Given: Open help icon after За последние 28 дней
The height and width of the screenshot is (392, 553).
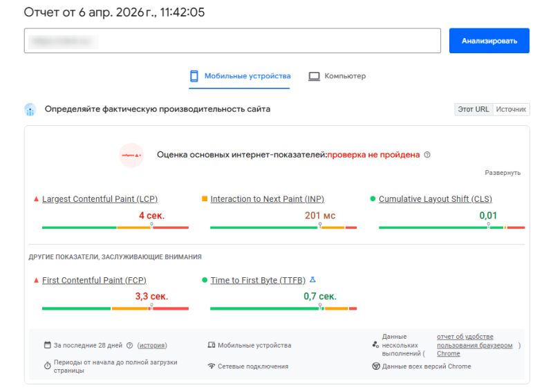Looking at the screenshot, I should (129, 346).
